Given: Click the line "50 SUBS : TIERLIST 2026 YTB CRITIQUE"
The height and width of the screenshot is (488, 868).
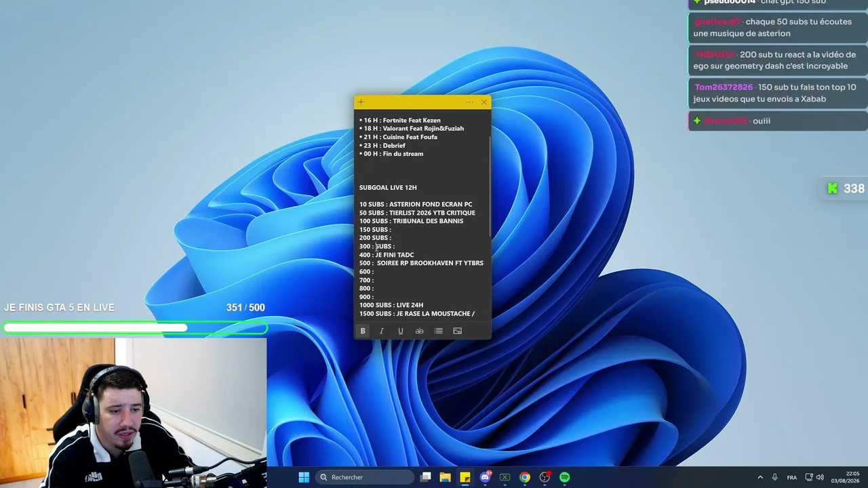Looking at the screenshot, I should (x=417, y=213).
